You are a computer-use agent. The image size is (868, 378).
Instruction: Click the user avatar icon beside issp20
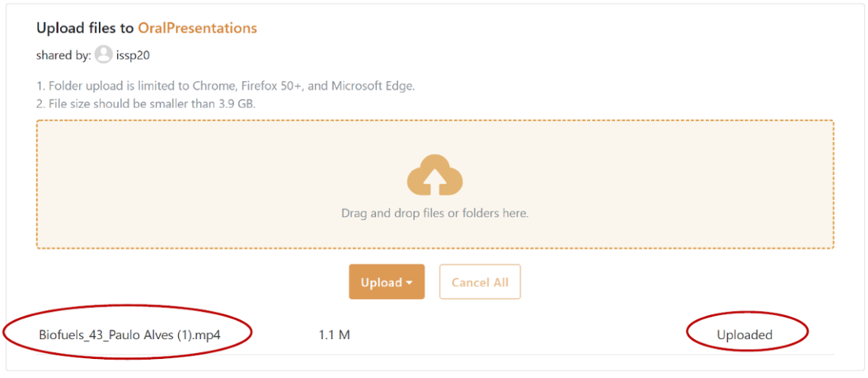(x=104, y=55)
